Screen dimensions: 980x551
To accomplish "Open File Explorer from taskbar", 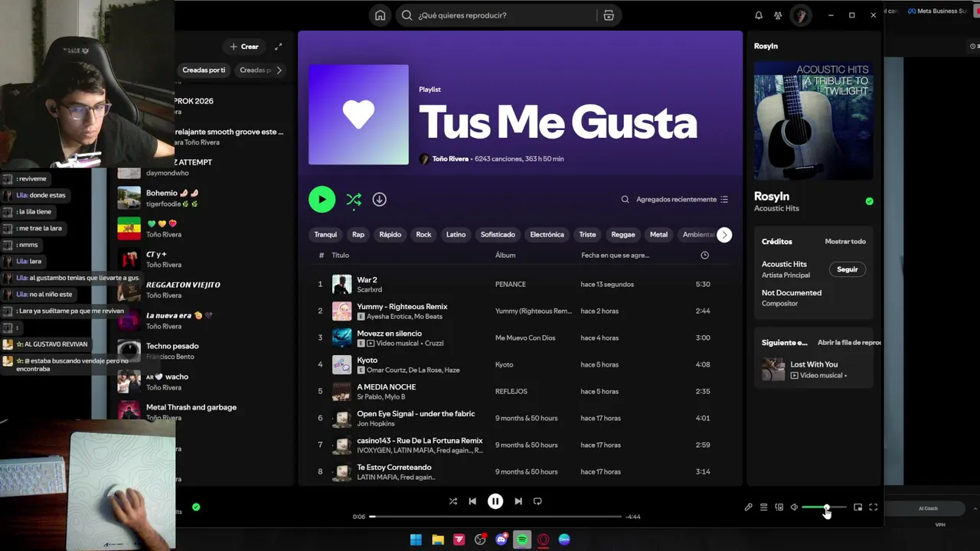I will [x=438, y=540].
